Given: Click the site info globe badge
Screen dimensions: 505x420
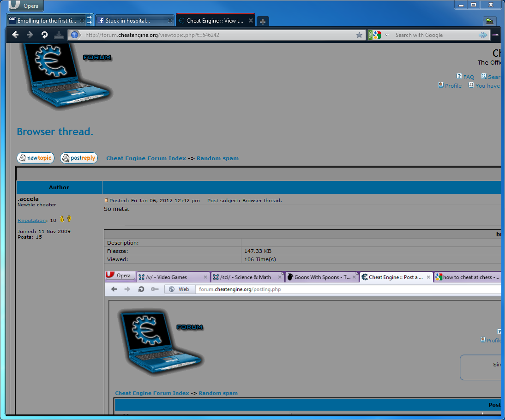Looking at the screenshot, I should (74, 35).
